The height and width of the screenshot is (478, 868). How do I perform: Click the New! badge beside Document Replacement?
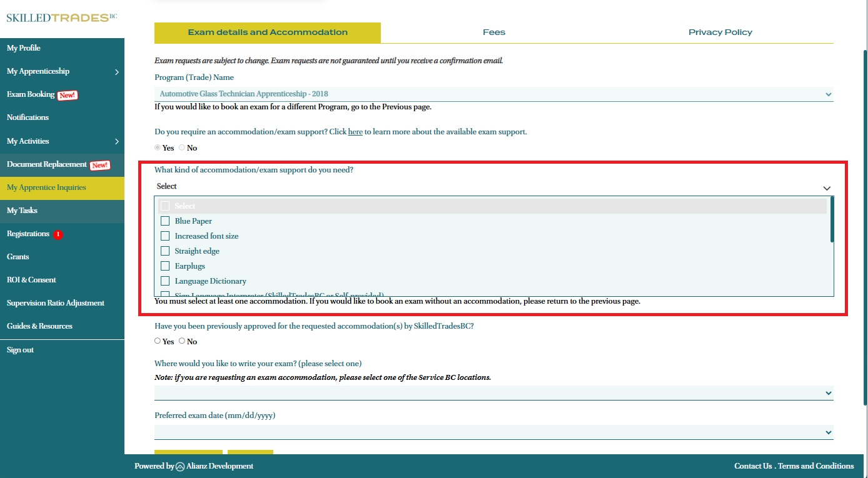(x=100, y=165)
